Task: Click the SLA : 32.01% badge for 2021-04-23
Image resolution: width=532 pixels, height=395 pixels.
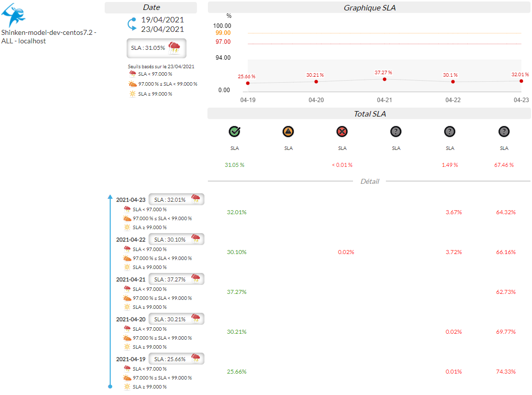Action: 176,199
